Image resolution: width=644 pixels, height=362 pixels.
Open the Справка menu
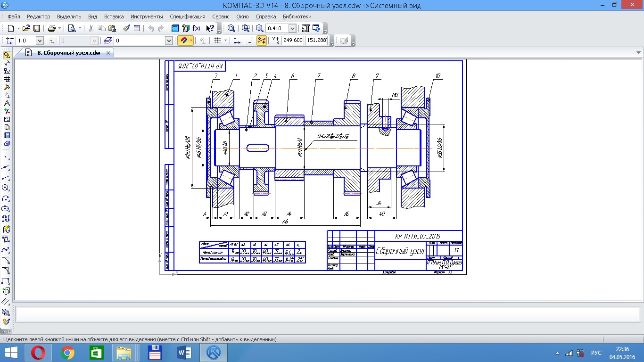pyautogui.click(x=265, y=16)
